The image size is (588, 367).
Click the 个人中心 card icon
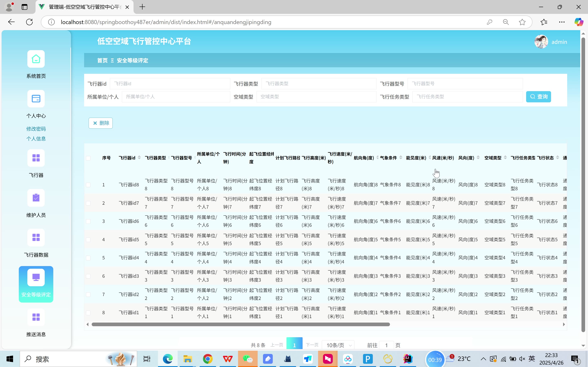pos(36,99)
